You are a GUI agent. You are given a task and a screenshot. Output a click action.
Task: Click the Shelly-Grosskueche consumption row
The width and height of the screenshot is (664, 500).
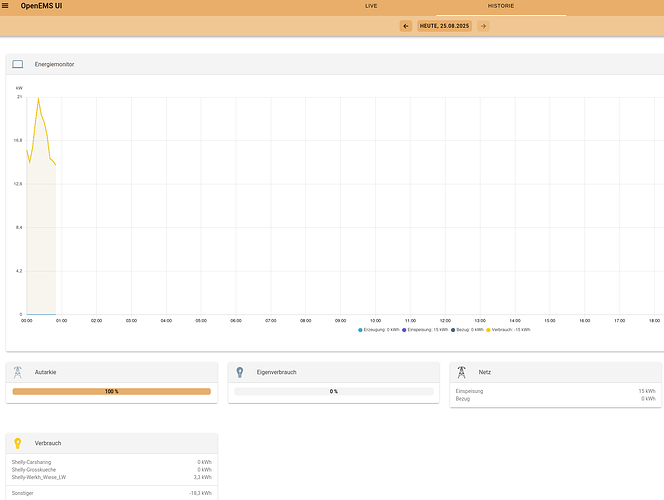click(x=112, y=470)
